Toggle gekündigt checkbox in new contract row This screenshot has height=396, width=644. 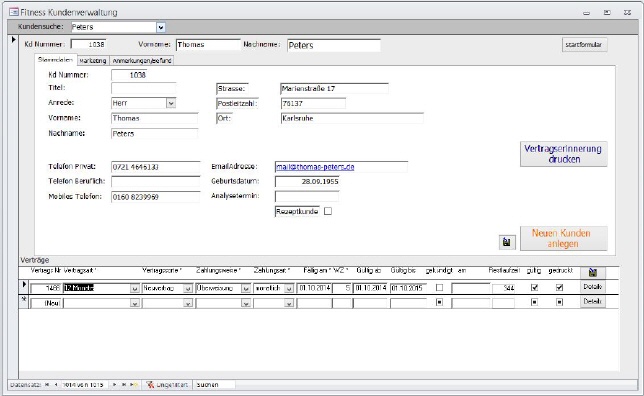click(x=439, y=302)
